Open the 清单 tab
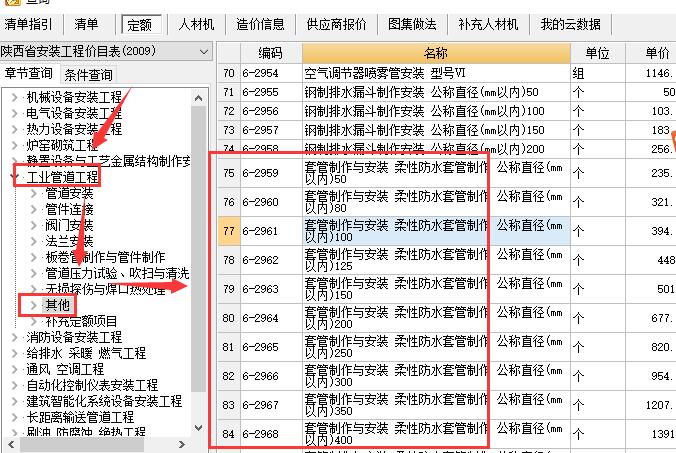This screenshot has height=453, width=676. 86,25
